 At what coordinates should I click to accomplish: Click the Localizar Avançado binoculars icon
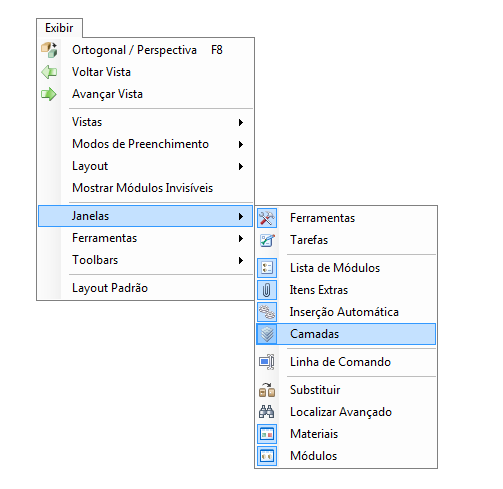coord(267,412)
